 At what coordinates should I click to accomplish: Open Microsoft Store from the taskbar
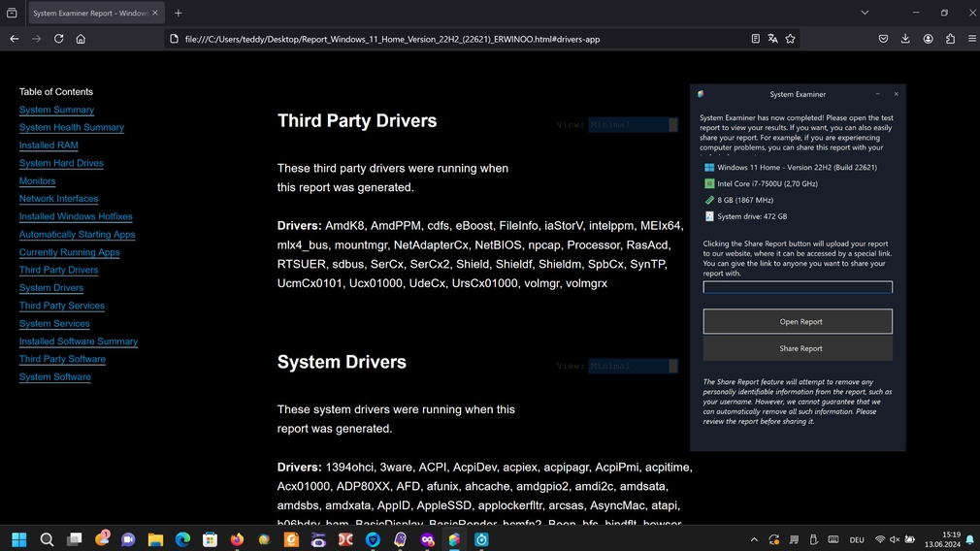pyautogui.click(x=210, y=539)
